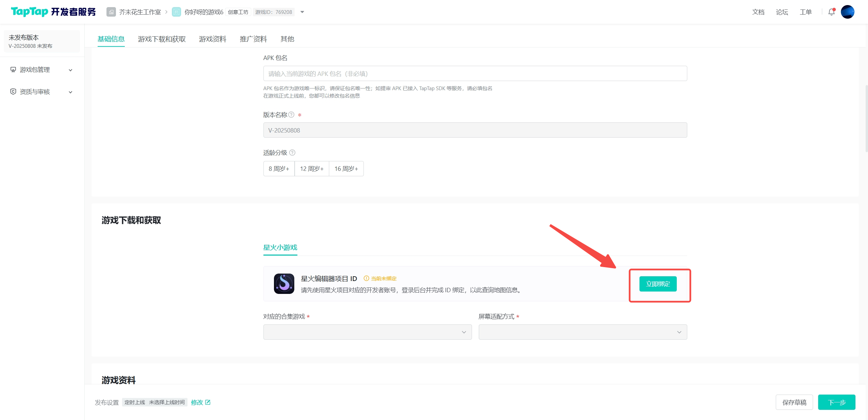Click the 游戏包管理 monitor icon
This screenshot has width=868, height=420.
click(x=13, y=69)
